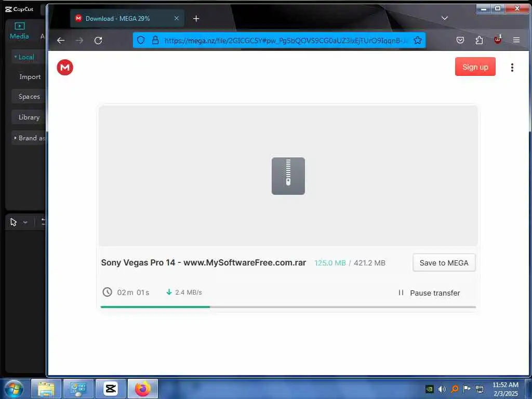
Task: Click the 125.0 MB downloaded size
Action: (x=330, y=263)
